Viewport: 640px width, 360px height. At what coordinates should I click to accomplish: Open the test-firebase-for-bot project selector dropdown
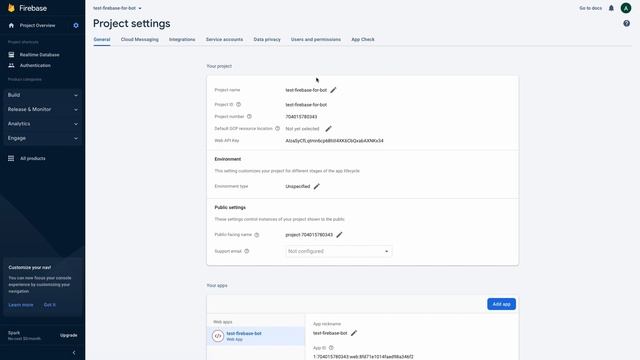pyautogui.click(x=117, y=8)
